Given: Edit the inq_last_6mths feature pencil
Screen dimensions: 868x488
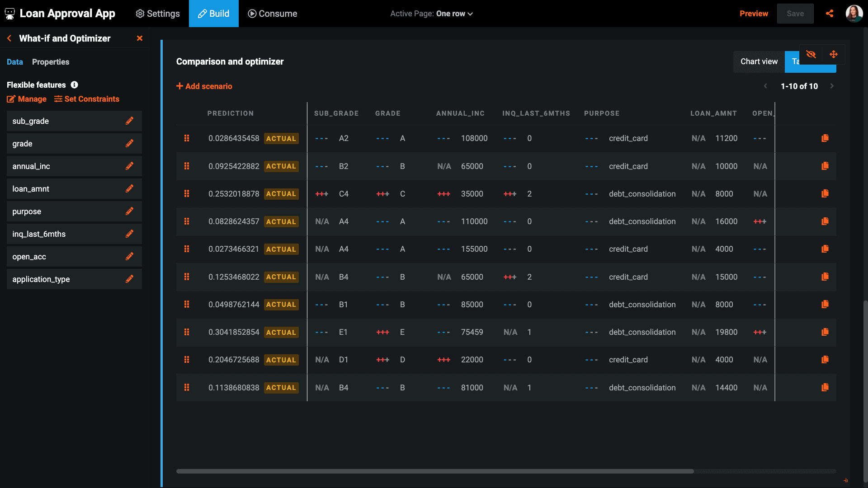Looking at the screenshot, I should 129,234.
